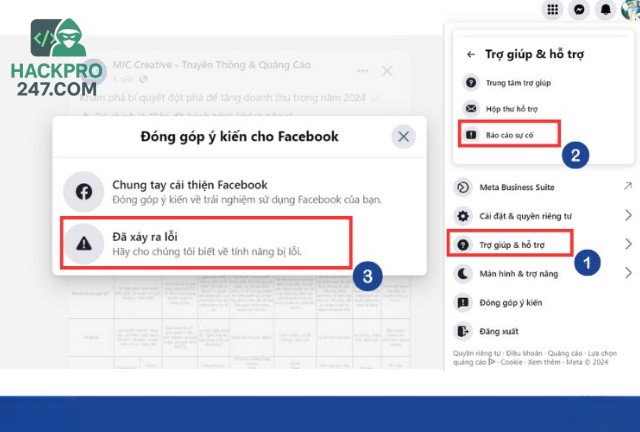
Task: Open the three-dot options on the MIC Creative post
Action: (362, 71)
